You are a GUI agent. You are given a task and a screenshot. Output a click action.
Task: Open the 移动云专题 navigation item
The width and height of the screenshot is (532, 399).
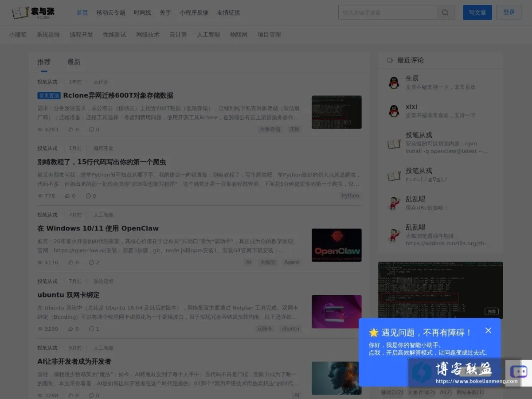[111, 12]
